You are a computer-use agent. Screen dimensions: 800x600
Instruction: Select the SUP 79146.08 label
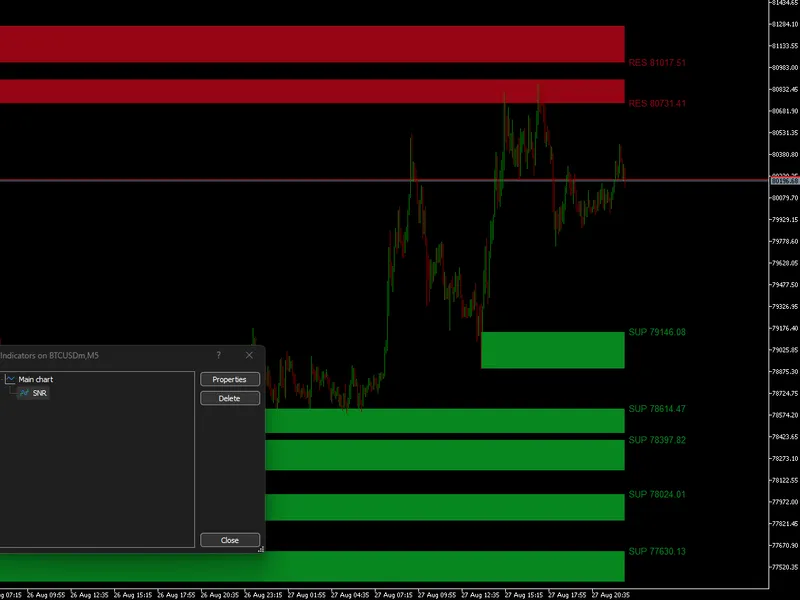(x=657, y=332)
